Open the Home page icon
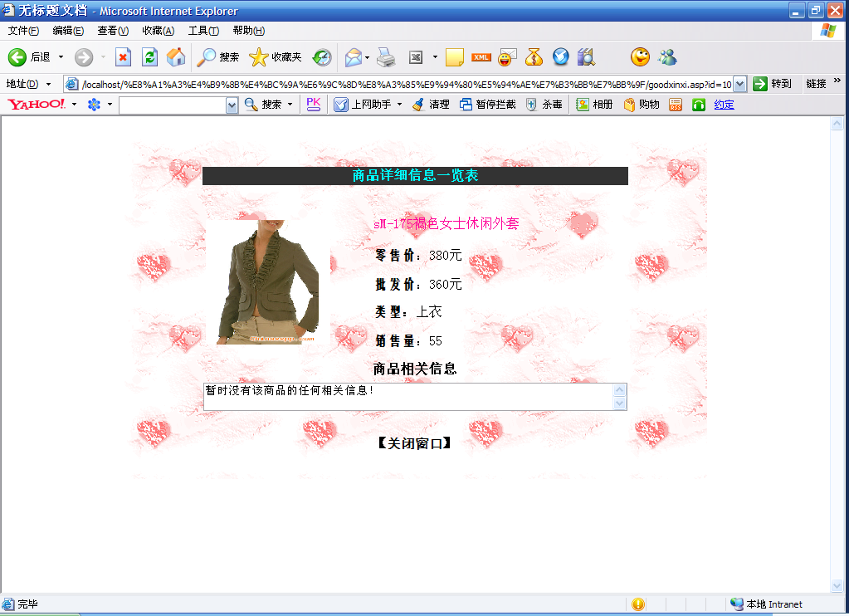The width and height of the screenshot is (849, 616). [175, 57]
